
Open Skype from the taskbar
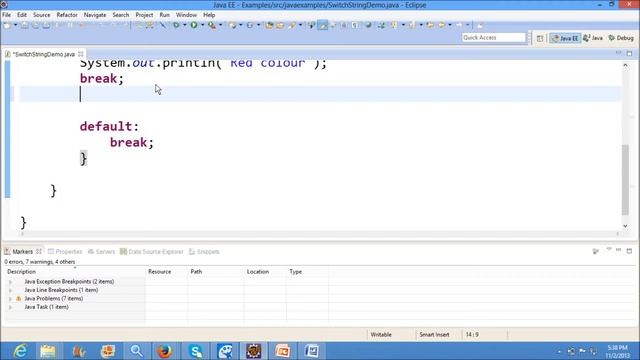click(x=196, y=351)
